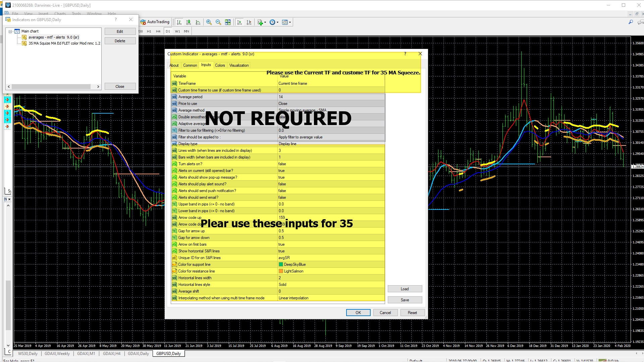Switch to the Colors tab

point(220,65)
